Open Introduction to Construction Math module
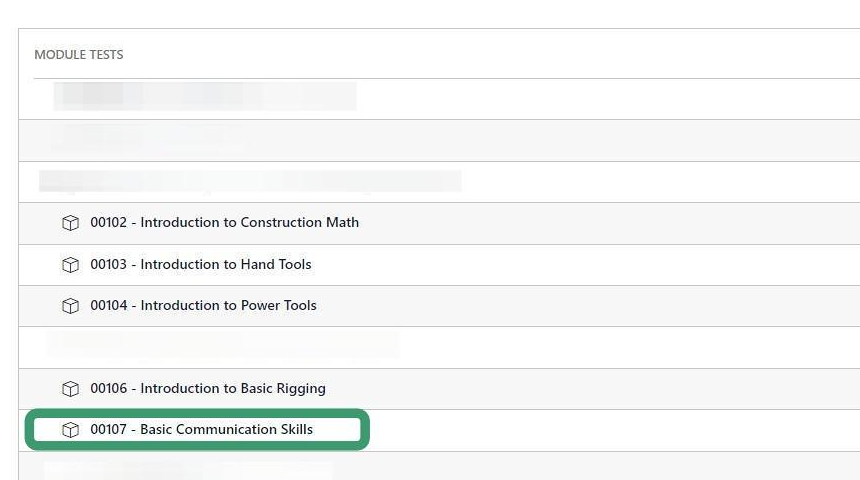The image size is (860, 480). [249, 223]
